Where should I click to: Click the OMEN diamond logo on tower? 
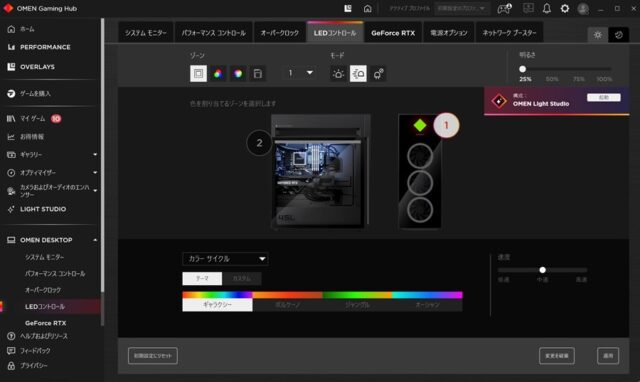pyautogui.click(x=420, y=125)
